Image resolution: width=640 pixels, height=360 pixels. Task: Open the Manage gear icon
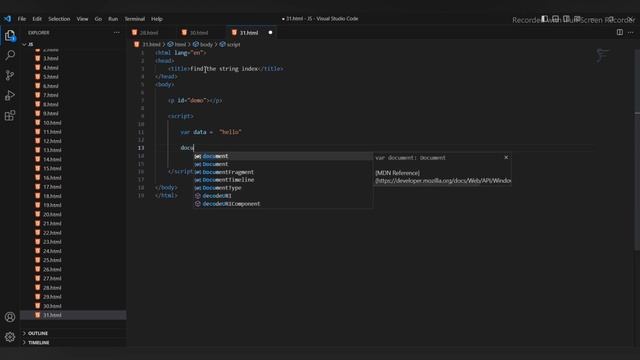(10, 337)
